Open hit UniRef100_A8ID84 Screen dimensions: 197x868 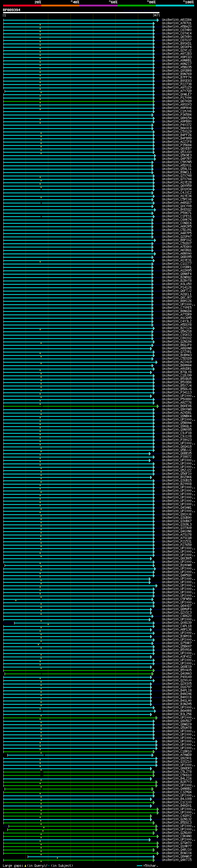176,20
